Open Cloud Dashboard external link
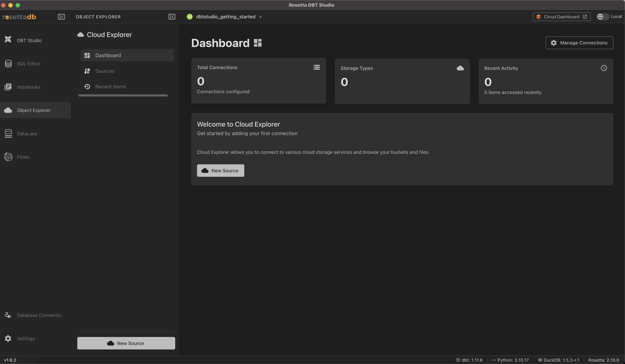 tap(562, 17)
